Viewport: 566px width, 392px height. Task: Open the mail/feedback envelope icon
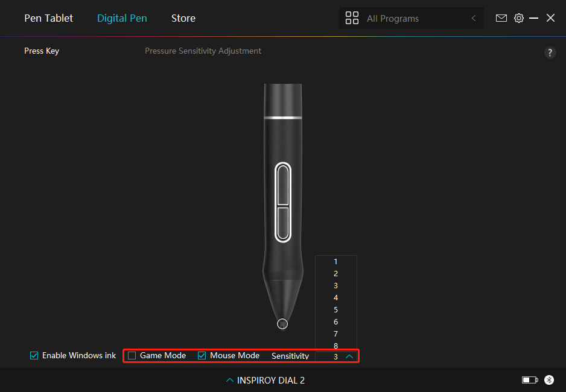coord(501,18)
